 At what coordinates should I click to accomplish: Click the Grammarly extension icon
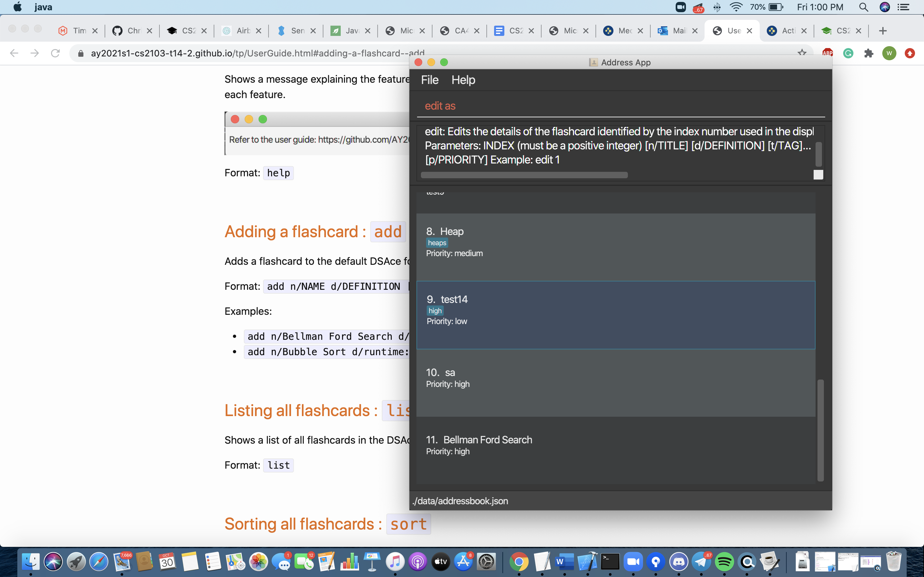point(848,53)
